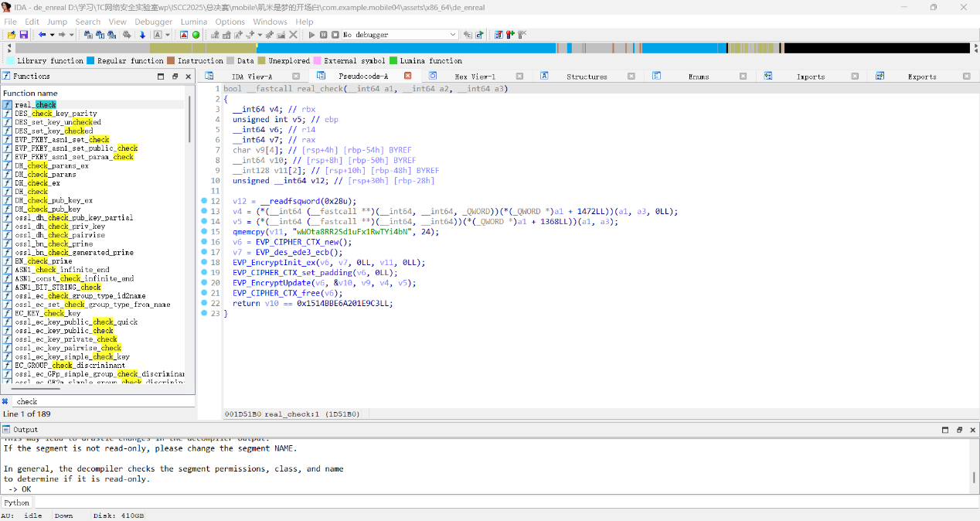Expand the text search options arrow

pyautogui.click(x=168, y=35)
